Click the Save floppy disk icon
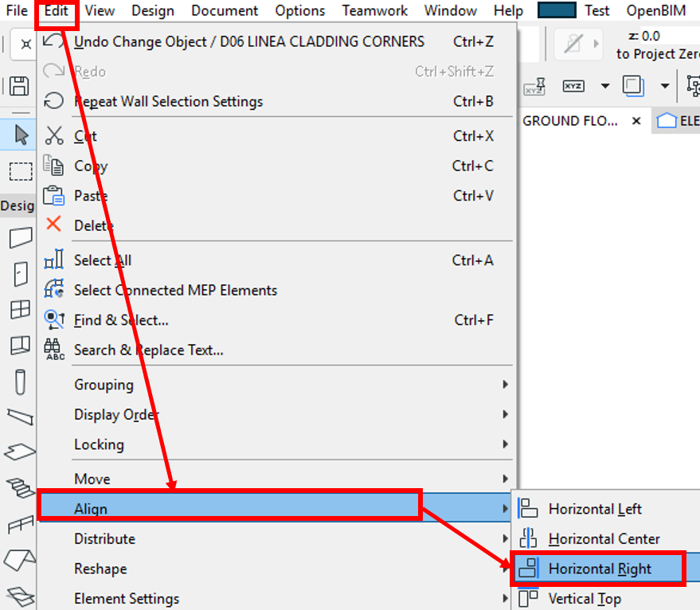This screenshot has height=610, width=700. [x=19, y=85]
